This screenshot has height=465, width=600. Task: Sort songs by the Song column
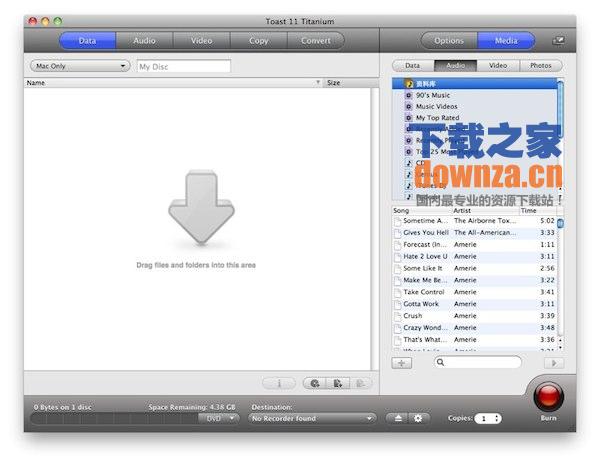pos(422,211)
